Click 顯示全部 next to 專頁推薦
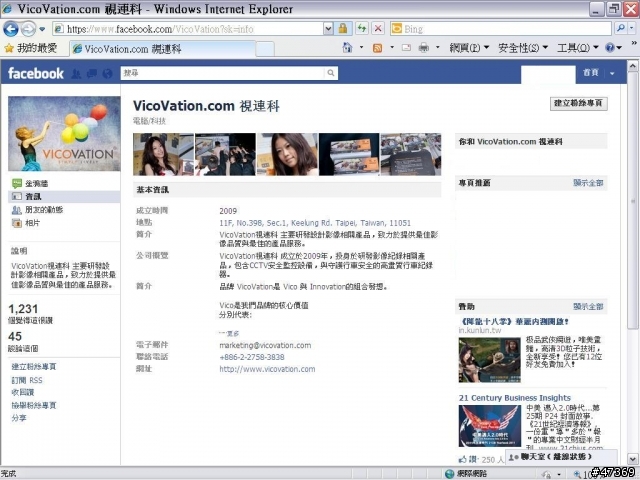This screenshot has width=640, height=480. [588, 183]
